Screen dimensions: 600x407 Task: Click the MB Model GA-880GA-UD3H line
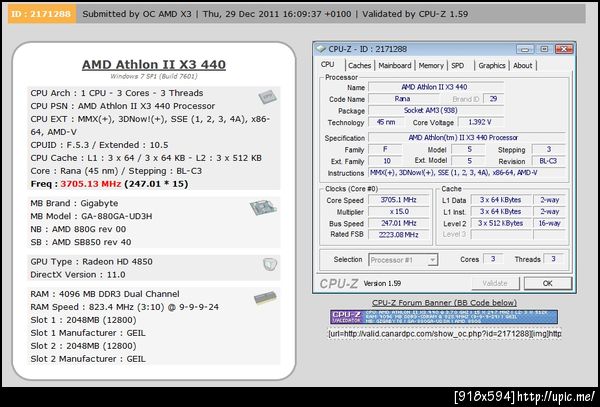click(91, 216)
